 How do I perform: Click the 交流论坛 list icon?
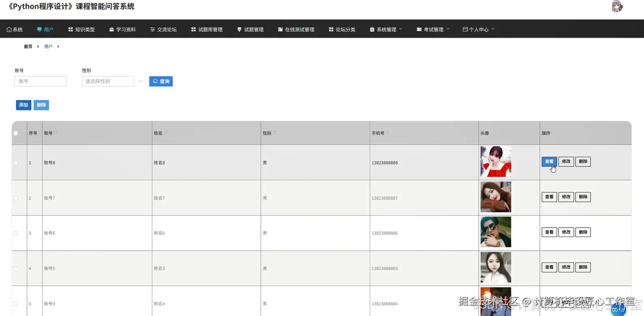coord(153,30)
